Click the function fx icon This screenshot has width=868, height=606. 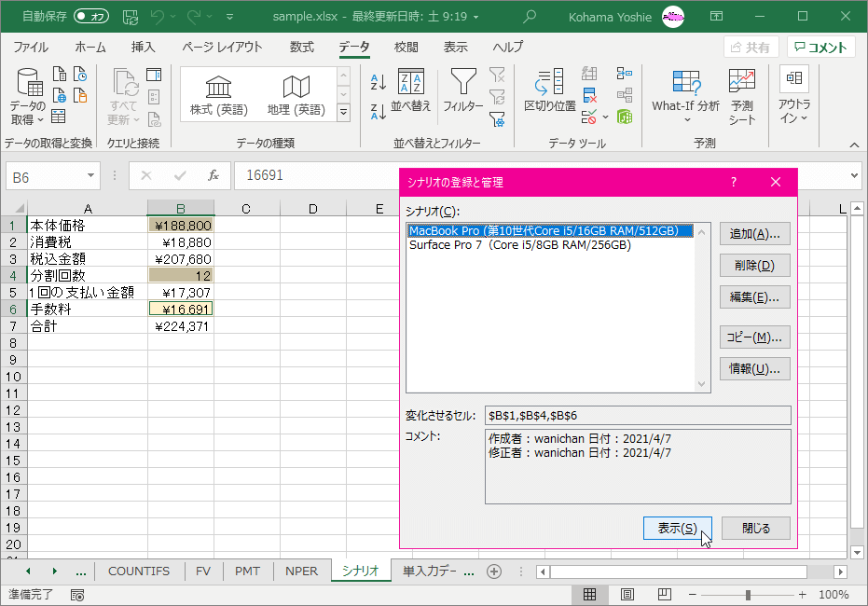tap(214, 175)
